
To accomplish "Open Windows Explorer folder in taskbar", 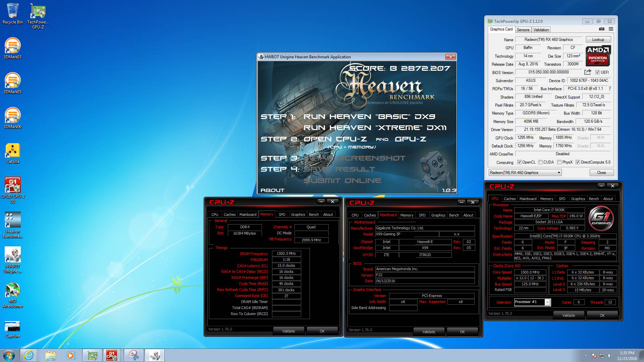I will [x=50, y=355].
